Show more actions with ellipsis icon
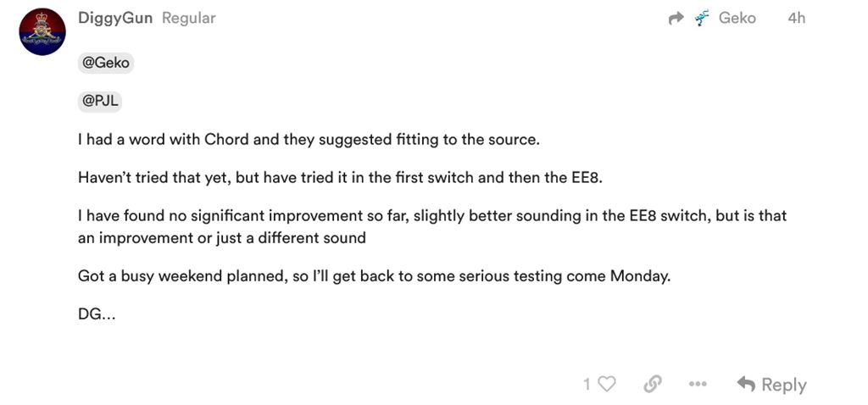The image size is (868, 405). click(x=698, y=384)
